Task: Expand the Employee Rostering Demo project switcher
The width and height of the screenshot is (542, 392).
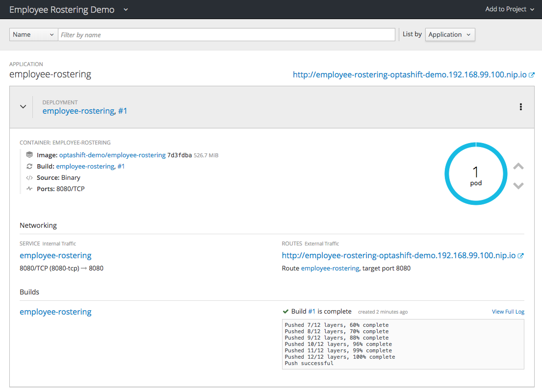Action: [x=126, y=9]
